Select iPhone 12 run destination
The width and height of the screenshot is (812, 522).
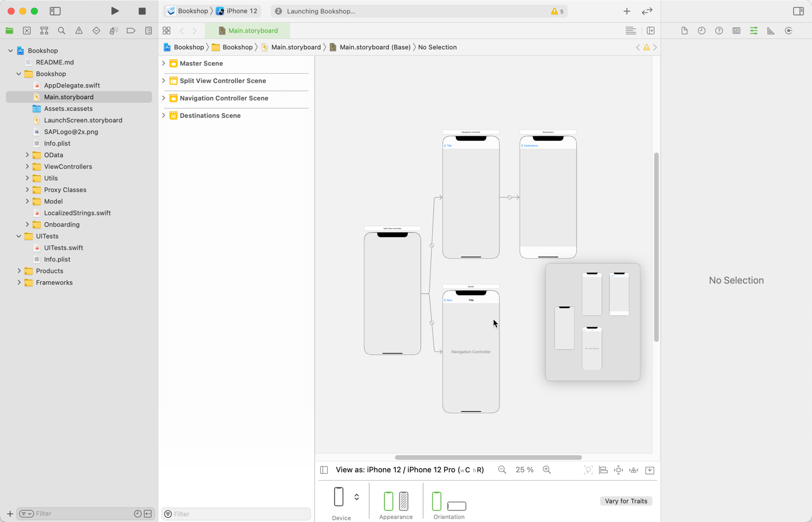click(x=237, y=11)
